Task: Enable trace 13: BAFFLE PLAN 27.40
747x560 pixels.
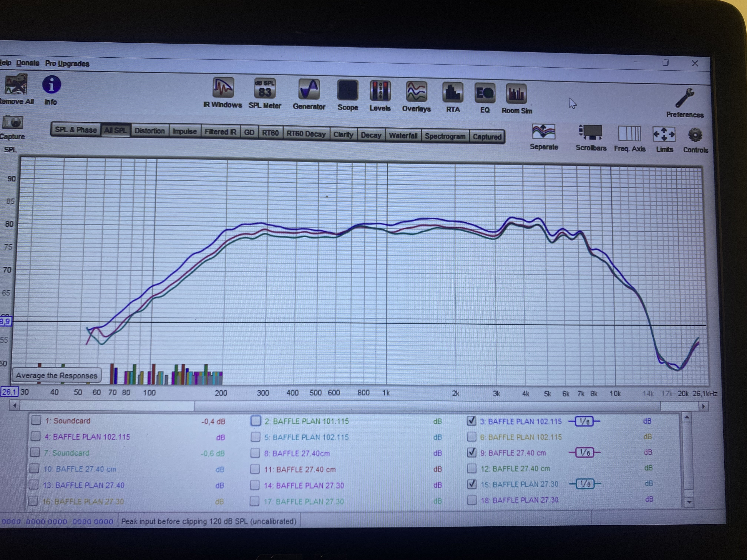Action: coord(33,485)
